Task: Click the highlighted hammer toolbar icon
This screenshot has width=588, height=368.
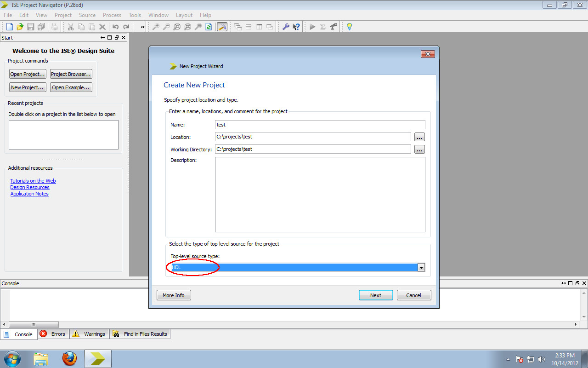Action: pos(222,27)
